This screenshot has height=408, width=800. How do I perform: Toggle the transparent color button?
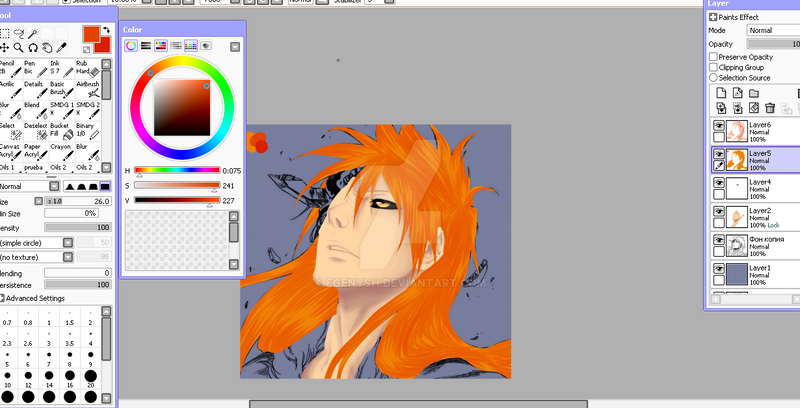[x=86, y=49]
